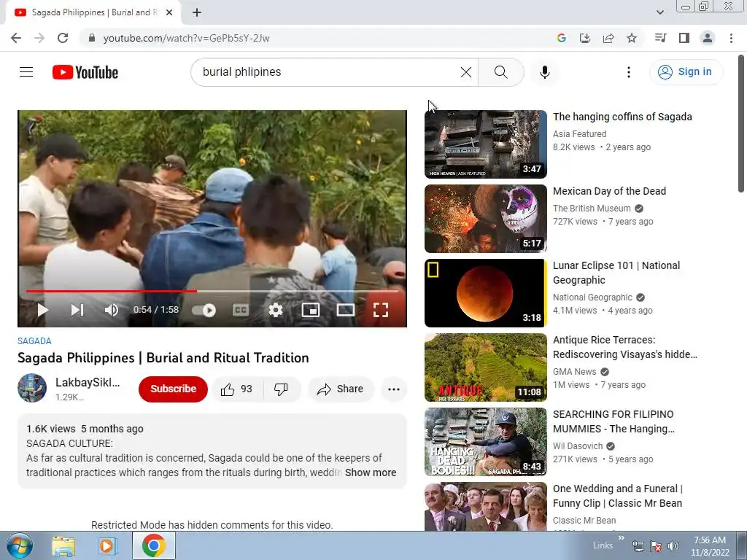Image resolution: width=747 pixels, height=560 pixels.
Task: Go to the YouTube home logo
Action: [x=85, y=72]
